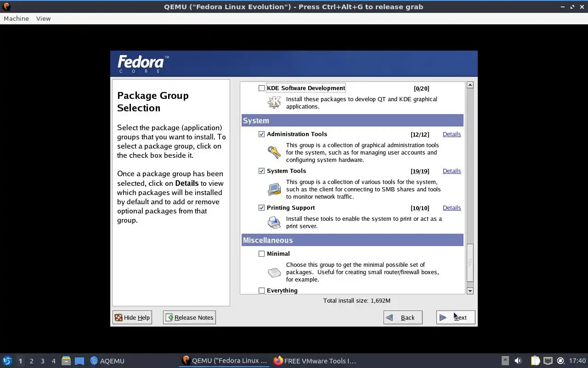Click the QEMU Fedora Linux taskbar entry
588x368 pixels.
(x=225, y=361)
